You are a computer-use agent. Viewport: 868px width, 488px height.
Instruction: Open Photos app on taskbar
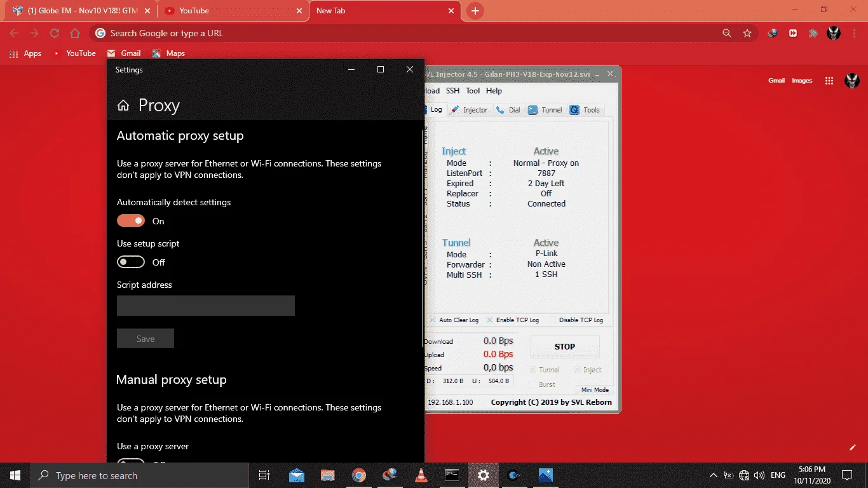coord(545,475)
